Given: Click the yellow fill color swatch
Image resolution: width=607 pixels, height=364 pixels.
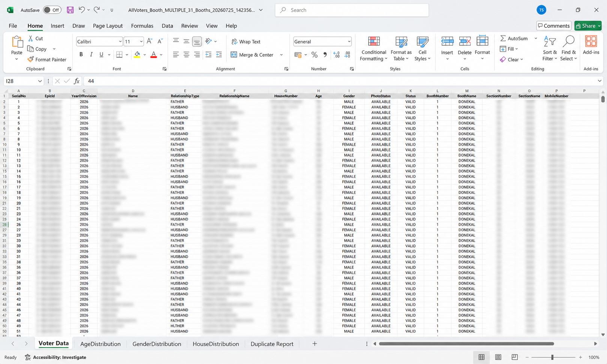Looking at the screenshot, I should pyautogui.click(x=137, y=55).
